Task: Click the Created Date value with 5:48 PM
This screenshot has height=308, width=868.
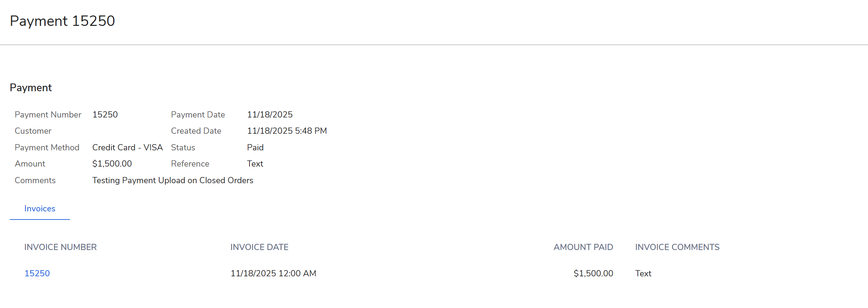Action: click(x=287, y=131)
